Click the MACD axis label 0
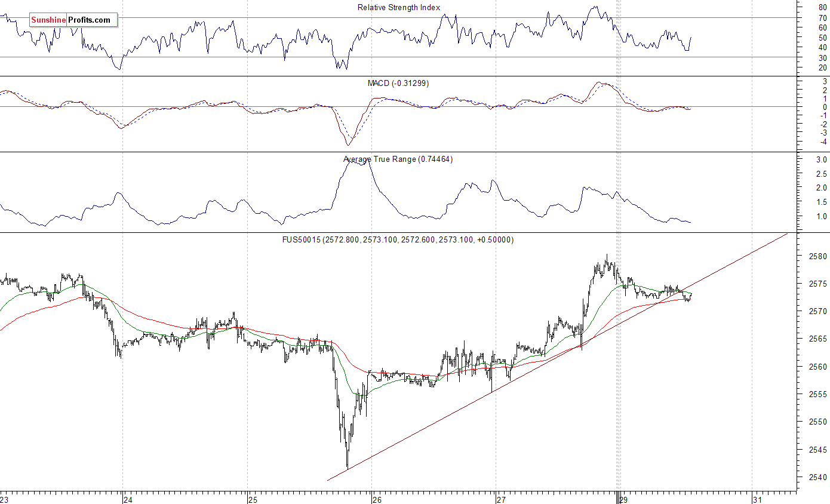 pos(825,107)
